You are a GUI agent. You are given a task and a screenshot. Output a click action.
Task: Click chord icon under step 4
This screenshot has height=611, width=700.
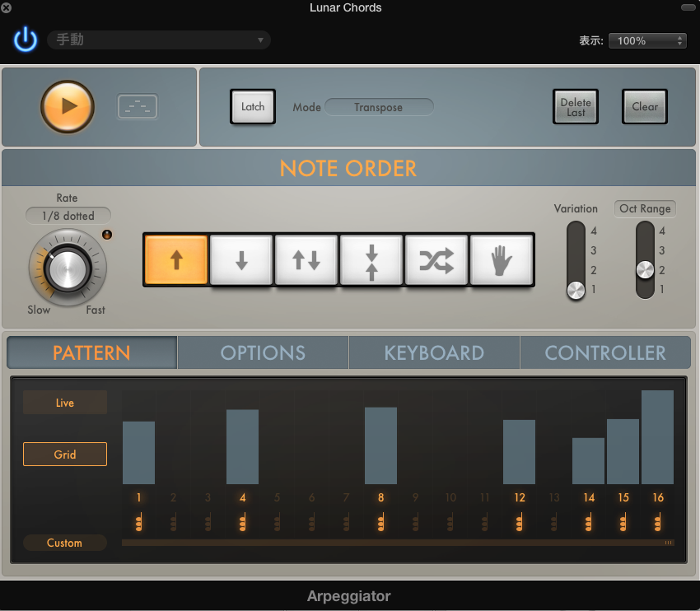242,522
